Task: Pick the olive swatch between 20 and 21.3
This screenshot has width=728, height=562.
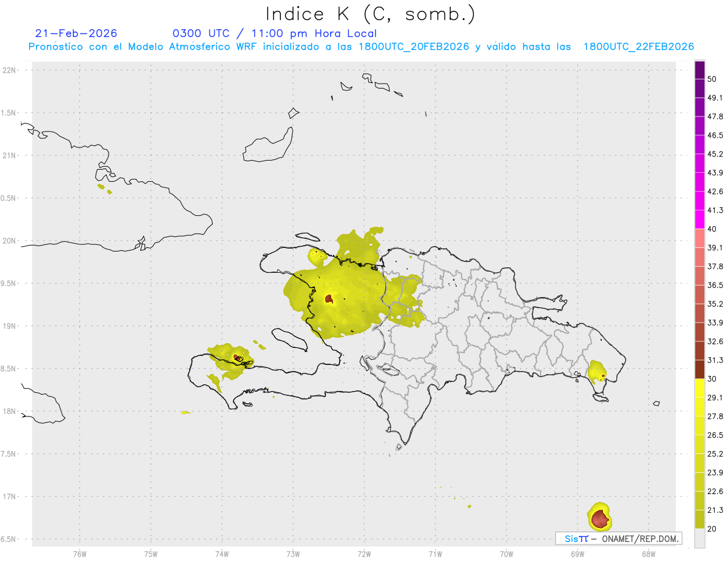Action: [699, 520]
